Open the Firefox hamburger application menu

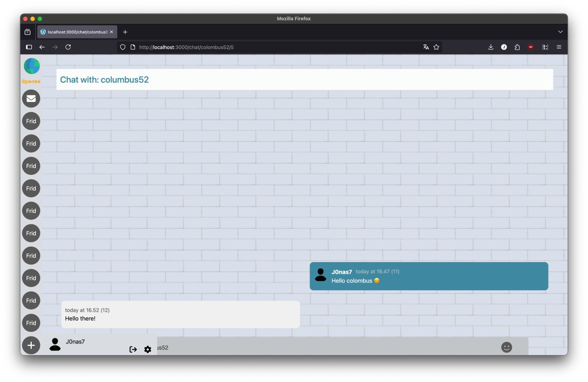(559, 47)
